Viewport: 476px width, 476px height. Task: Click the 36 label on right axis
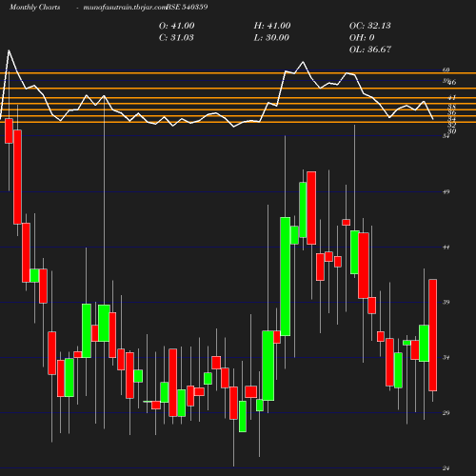[452, 112]
